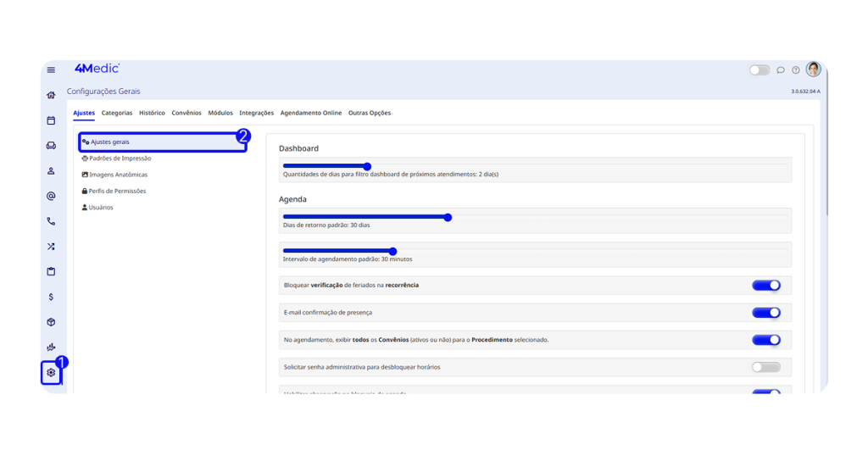Open the help question-mark icon
The width and height of the screenshot is (868, 456).
coord(795,70)
